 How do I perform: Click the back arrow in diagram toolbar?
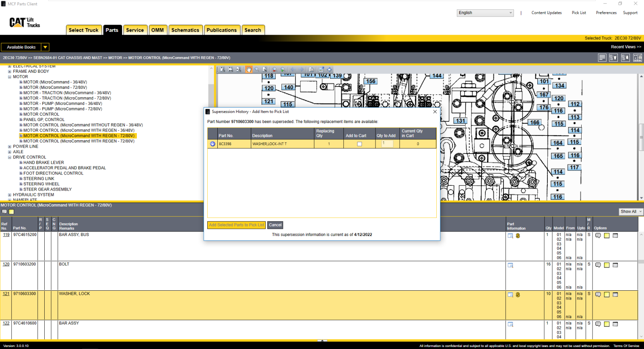(x=293, y=69)
